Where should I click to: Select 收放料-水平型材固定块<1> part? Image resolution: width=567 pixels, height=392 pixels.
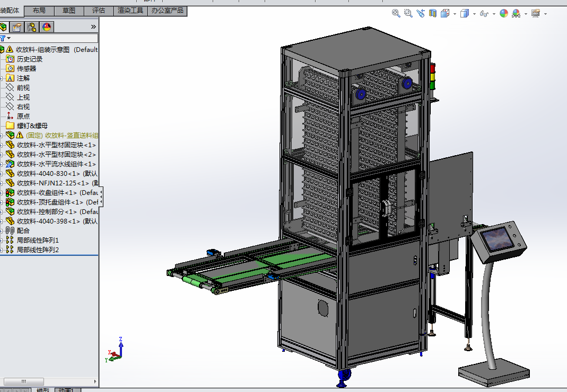click(x=56, y=145)
